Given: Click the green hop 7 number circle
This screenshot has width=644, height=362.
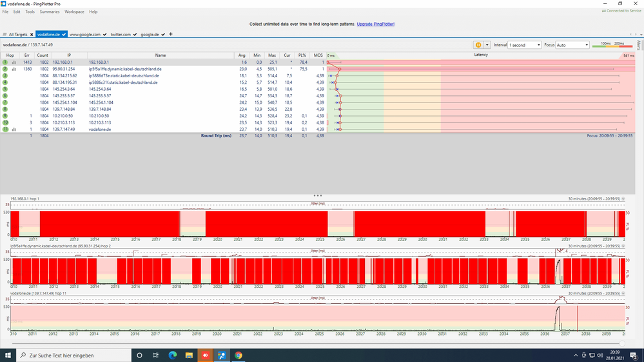Looking at the screenshot, I should click(x=5, y=102).
